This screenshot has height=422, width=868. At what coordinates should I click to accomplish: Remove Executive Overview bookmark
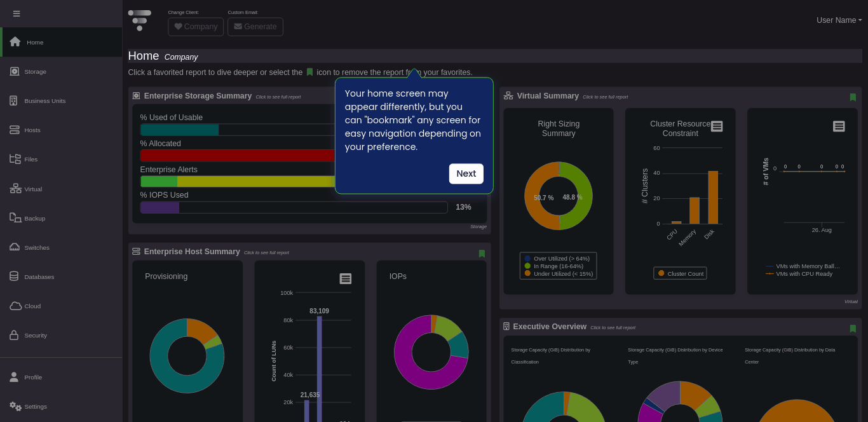(853, 329)
